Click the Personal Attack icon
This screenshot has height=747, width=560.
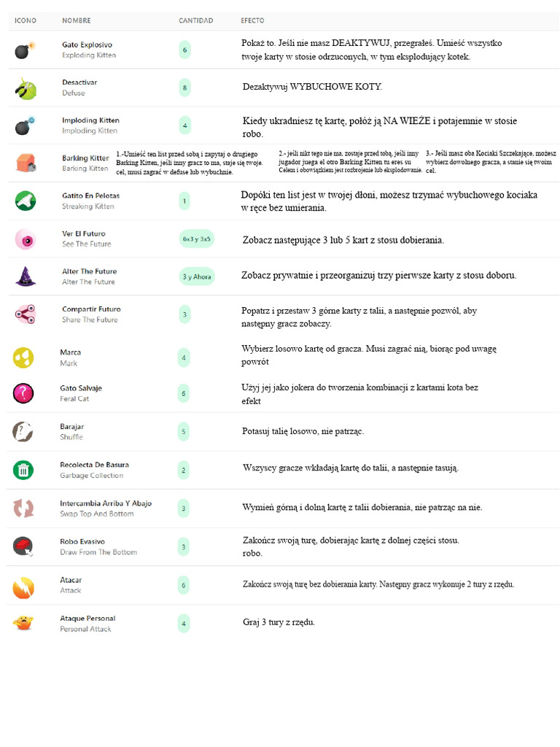(x=23, y=623)
